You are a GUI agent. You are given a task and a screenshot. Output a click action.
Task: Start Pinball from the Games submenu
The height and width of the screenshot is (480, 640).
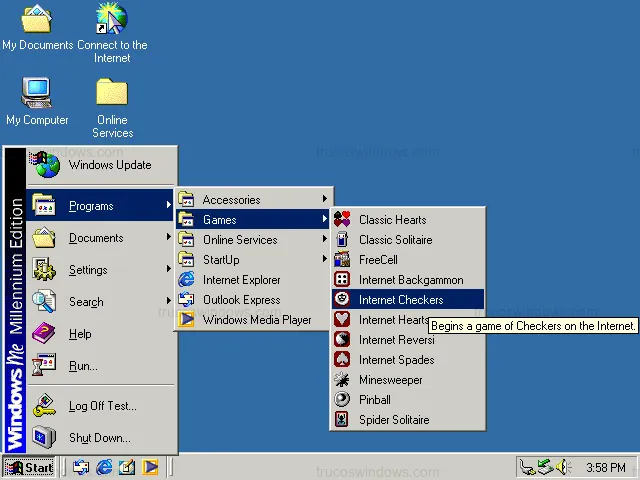pyautogui.click(x=374, y=400)
